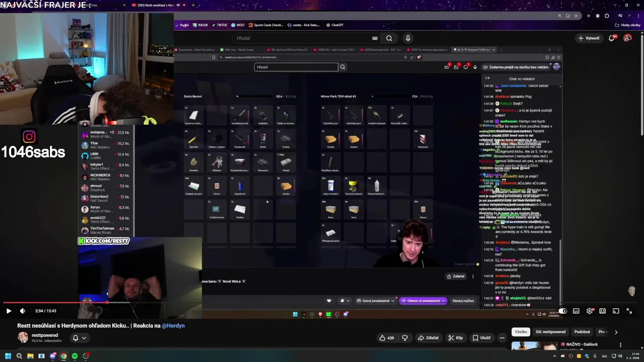The image size is (644, 362).
Task: Open OBS Studio from the taskbar
Action: point(86,356)
